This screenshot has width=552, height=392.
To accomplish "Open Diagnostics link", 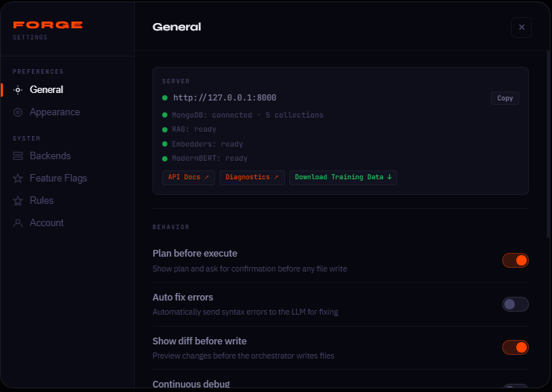I will pyautogui.click(x=252, y=177).
